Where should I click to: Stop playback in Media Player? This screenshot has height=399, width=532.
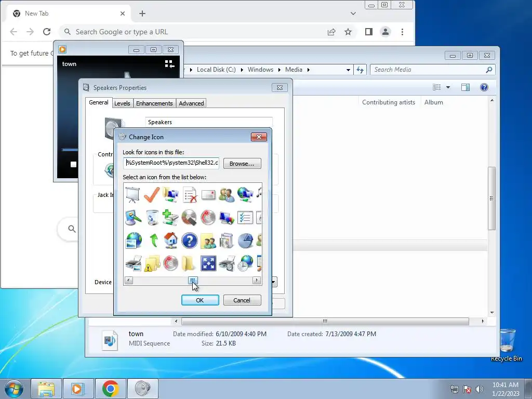[x=73, y=165]
